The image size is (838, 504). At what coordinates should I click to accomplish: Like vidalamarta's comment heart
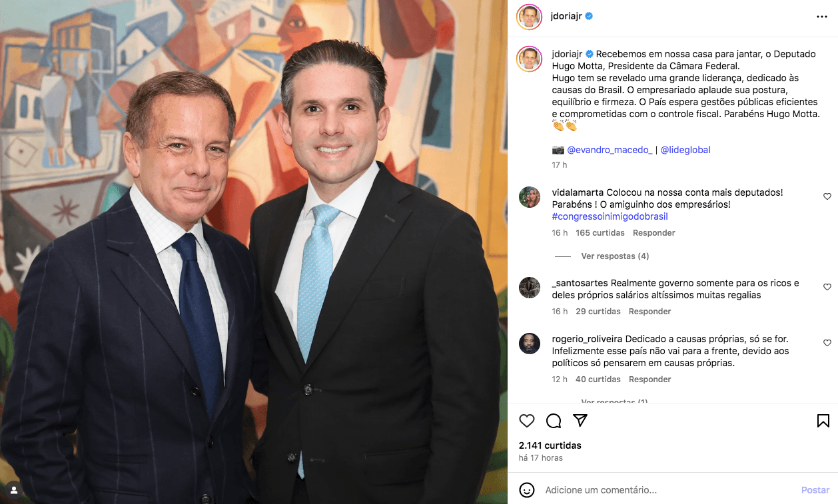(x=827, y=196)
